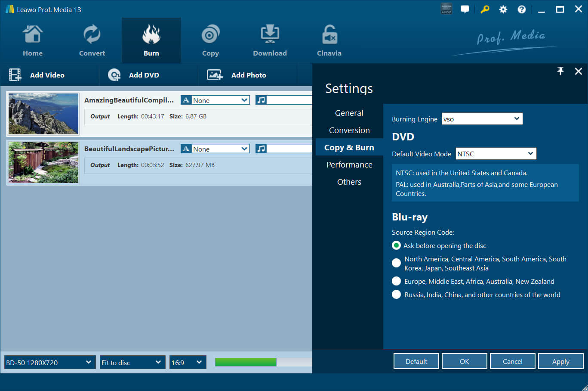588x391 pixels.
Task: Switch to the Performance settings tab
Action: [349, 164]
